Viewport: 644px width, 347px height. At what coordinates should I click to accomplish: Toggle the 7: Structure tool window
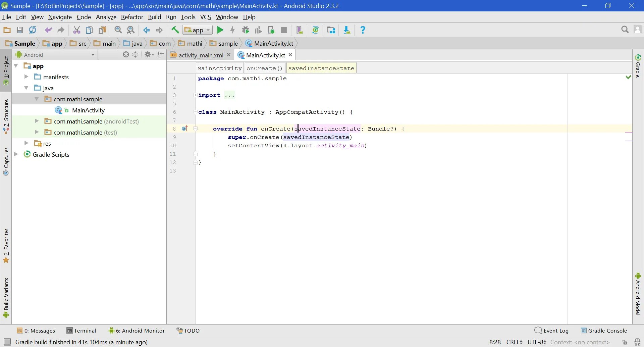(6, 116)
